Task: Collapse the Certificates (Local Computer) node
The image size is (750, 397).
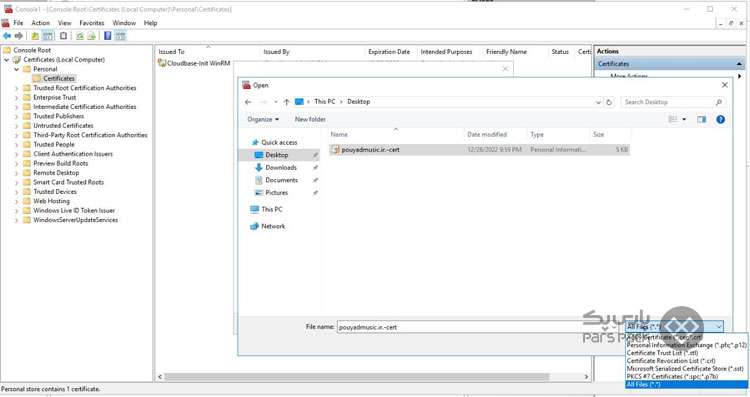Action: pyautogui.click(x=7, y=60)
